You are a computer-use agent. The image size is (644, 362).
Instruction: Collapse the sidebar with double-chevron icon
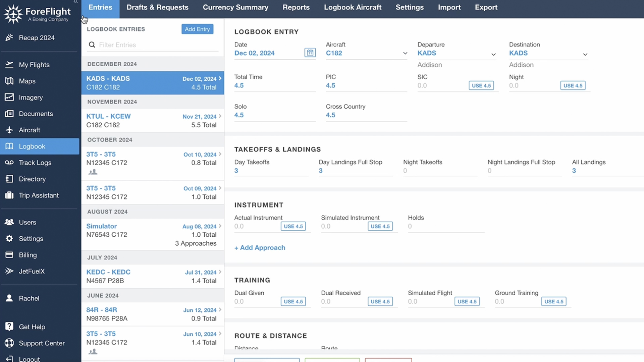(x=76, y=2)
